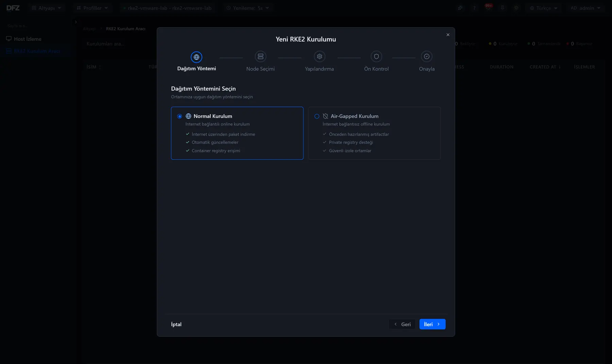This screenshot has width=612, height=364.
Task: Click the Dağıtım Yöntemini Seçin heading
Action: 203,89
